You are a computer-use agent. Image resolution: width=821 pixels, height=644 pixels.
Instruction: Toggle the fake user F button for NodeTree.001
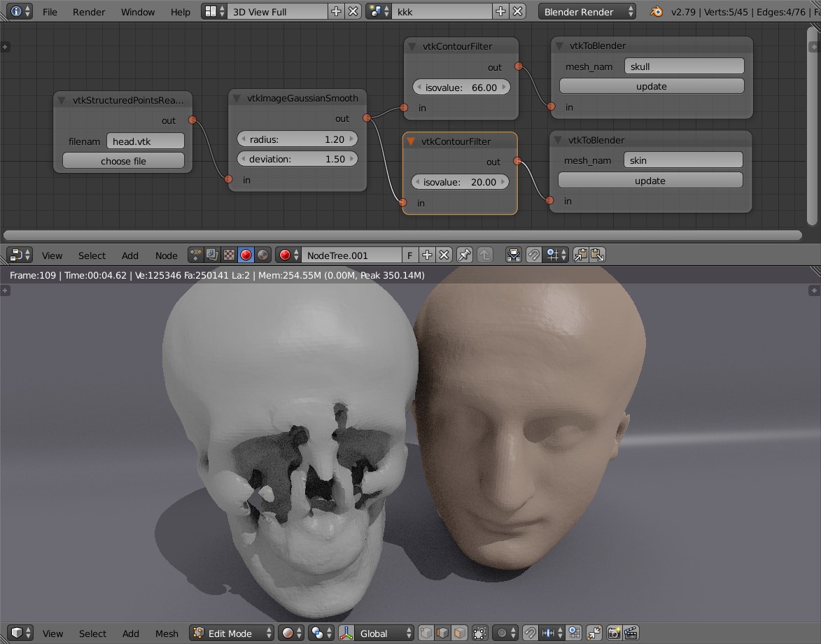(410, 255)
